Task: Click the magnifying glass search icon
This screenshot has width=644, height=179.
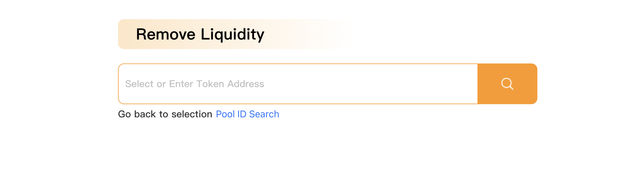Action: 507,84
